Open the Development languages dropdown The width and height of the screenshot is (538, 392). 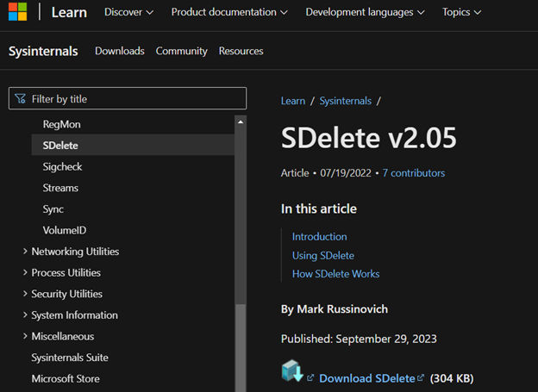[365, 12]
